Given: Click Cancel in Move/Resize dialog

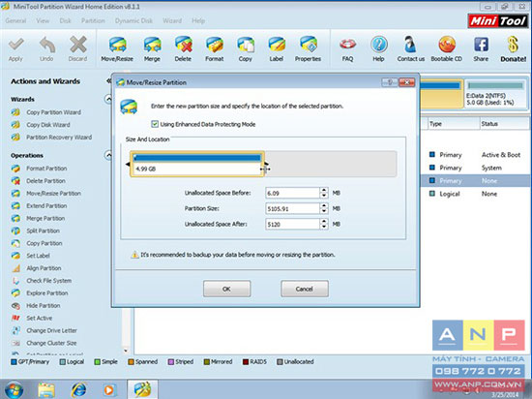Looking at the screenshot, I should [x=305, y=289].
